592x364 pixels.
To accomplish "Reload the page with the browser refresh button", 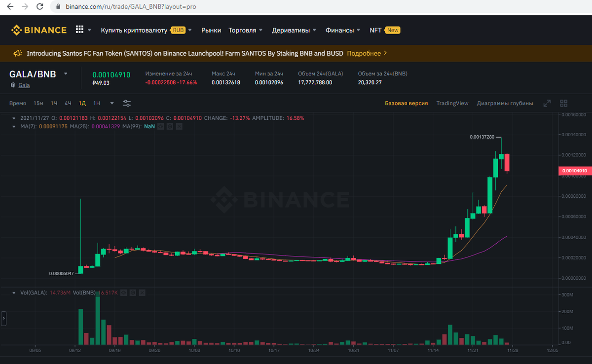I will 40,7.
